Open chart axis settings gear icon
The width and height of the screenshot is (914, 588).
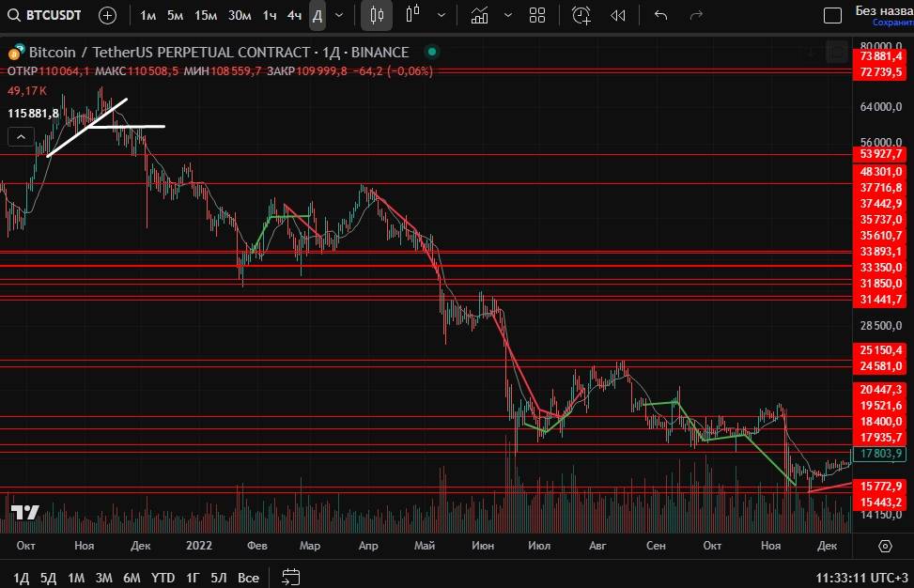[x=885, y=546]
